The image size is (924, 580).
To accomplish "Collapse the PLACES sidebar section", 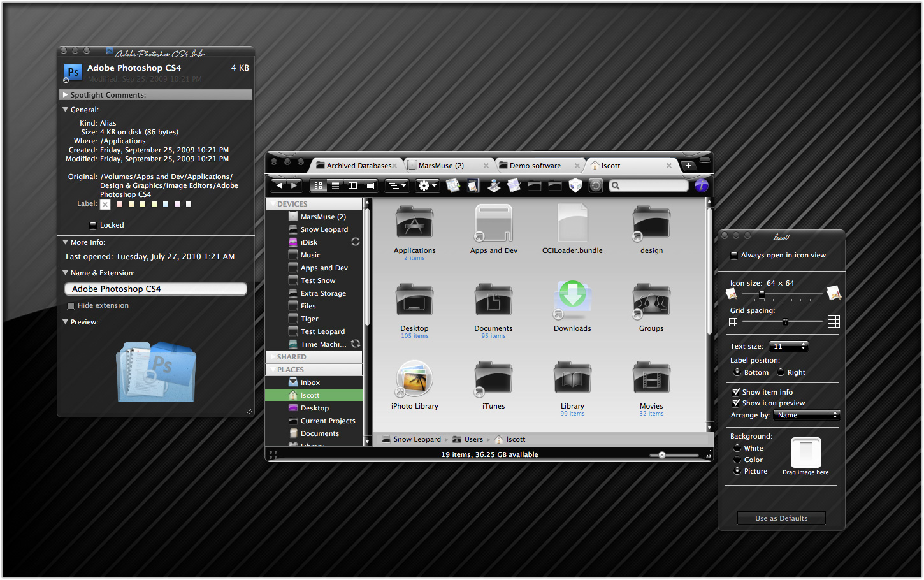I will click(273, 370).
